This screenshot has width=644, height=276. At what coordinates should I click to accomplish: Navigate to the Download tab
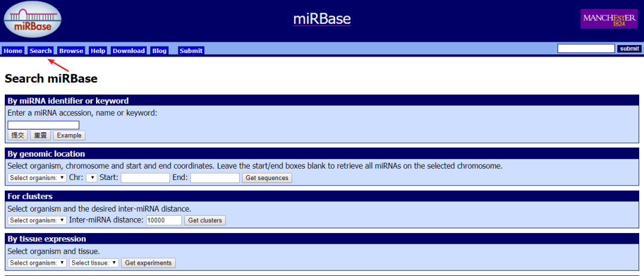pos(128,51)
